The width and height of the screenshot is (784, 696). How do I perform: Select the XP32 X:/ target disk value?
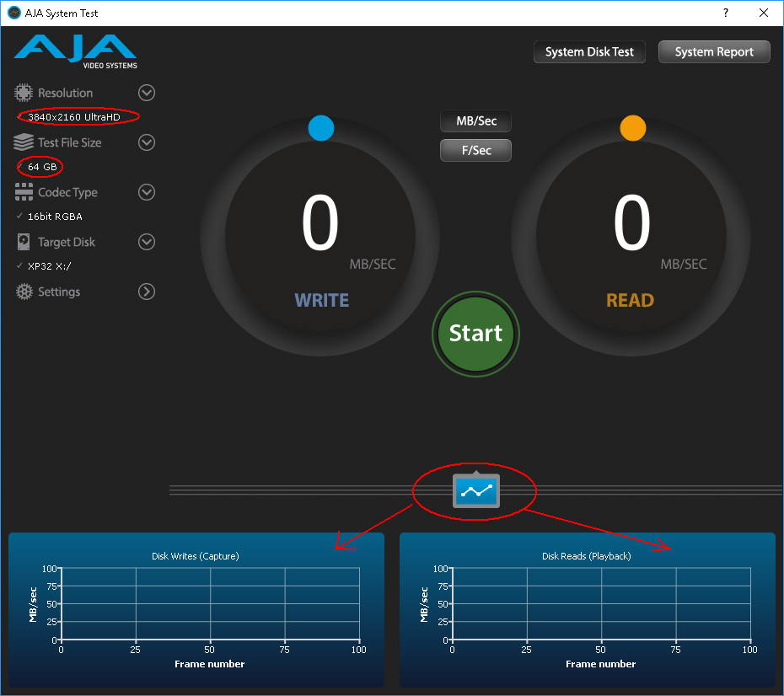[50, 266]
